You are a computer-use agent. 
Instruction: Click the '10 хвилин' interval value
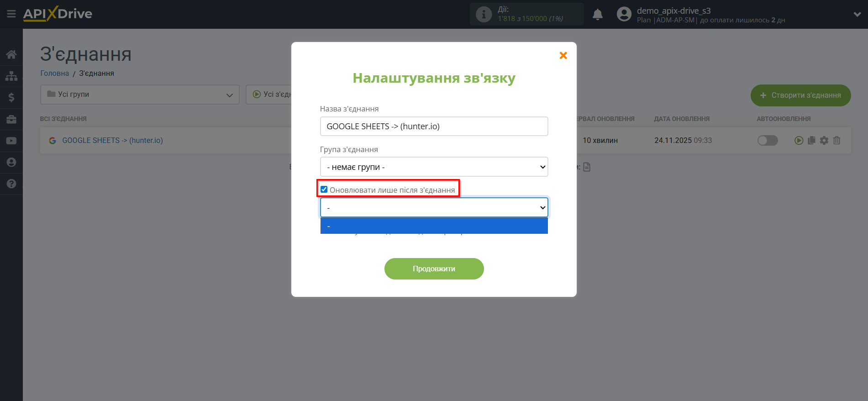[x=600, y=140]
